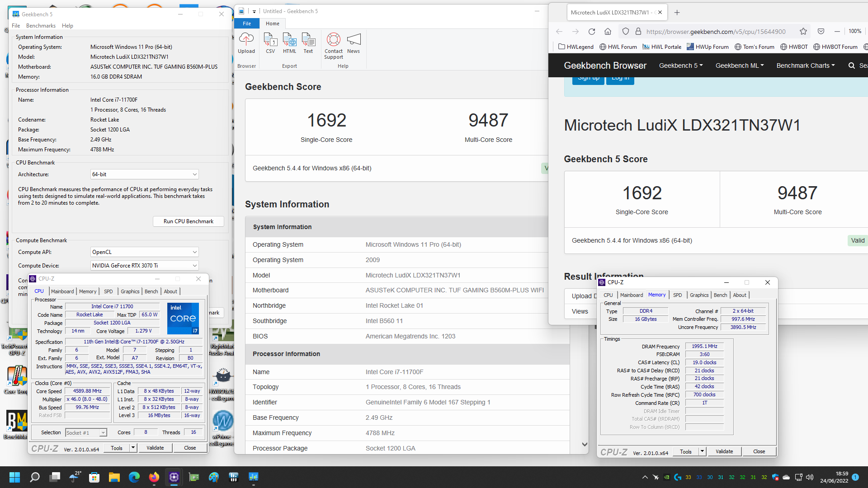Image resolution: width=868 pixels, height=488 pixels.
Task: Open the Core Temp desktop shortcut
Action: click(x=16, y=380)
